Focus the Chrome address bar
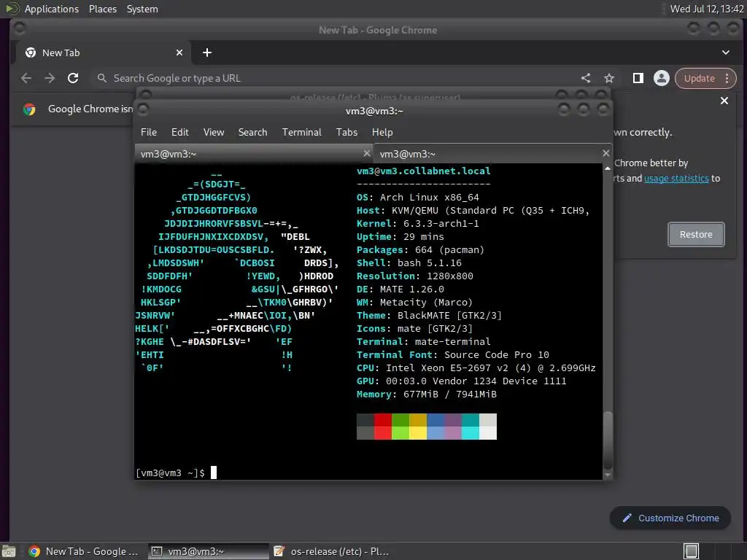This screenshot has height=560, width=747. tap(333, 78)
